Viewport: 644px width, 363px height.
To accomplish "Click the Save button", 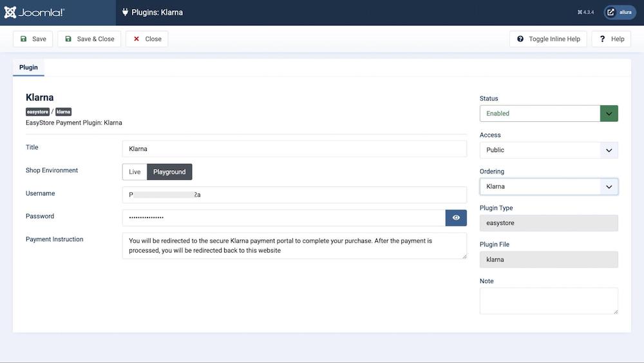I will [x=33, y=39].
